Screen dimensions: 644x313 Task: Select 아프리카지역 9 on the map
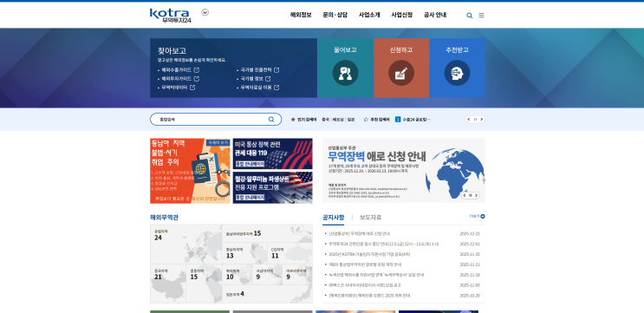pos(297,274)
